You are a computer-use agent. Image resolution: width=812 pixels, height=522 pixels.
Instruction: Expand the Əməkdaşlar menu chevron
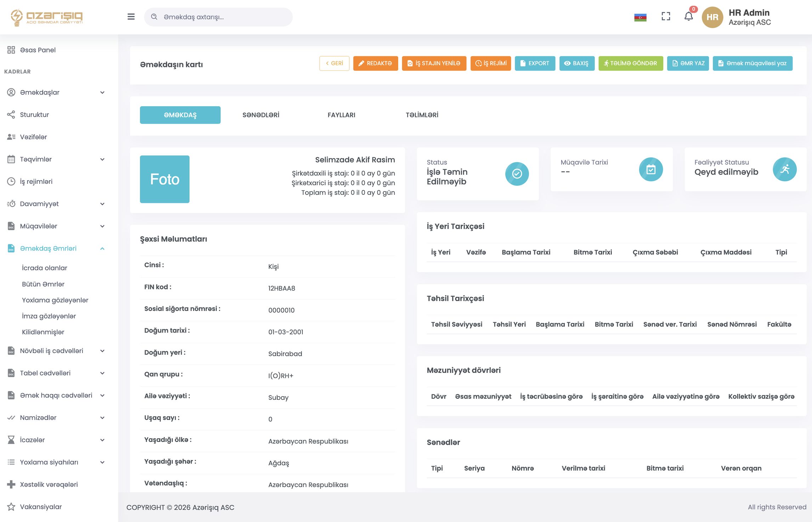(x=102, y=92)
